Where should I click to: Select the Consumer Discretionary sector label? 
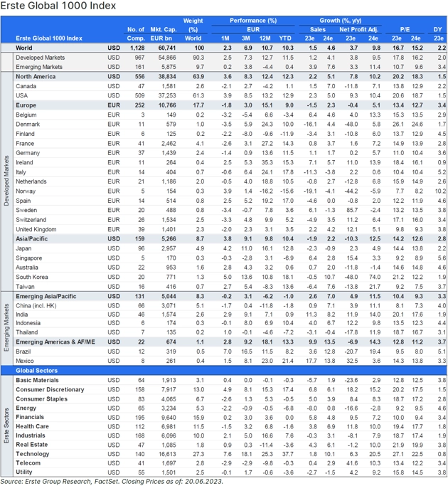click(x=50, y=389)
